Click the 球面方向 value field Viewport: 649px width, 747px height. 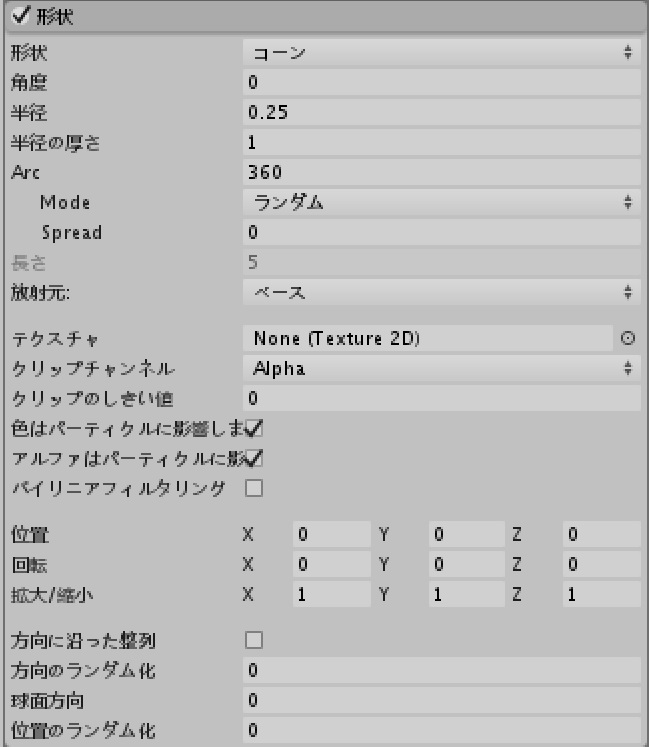[x=440, y=698]
